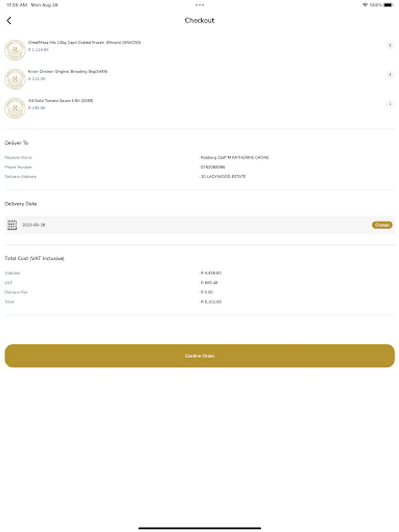This screenshot has width=399, height=532.
Task: Tap quantity badge for All Gold Tomato Sauce
Action: pos(390,103)
